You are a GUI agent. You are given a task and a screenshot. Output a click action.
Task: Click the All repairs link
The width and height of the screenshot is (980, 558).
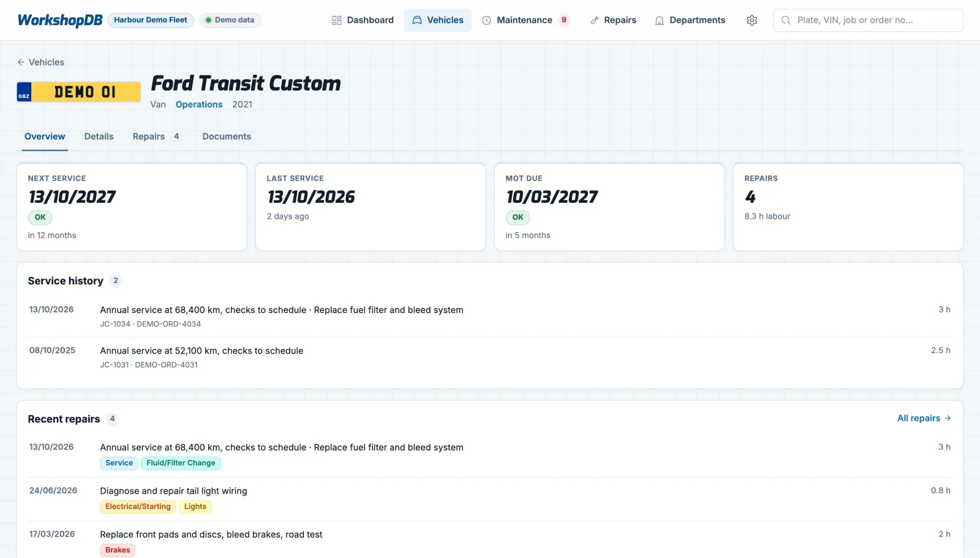click(924, 418)
